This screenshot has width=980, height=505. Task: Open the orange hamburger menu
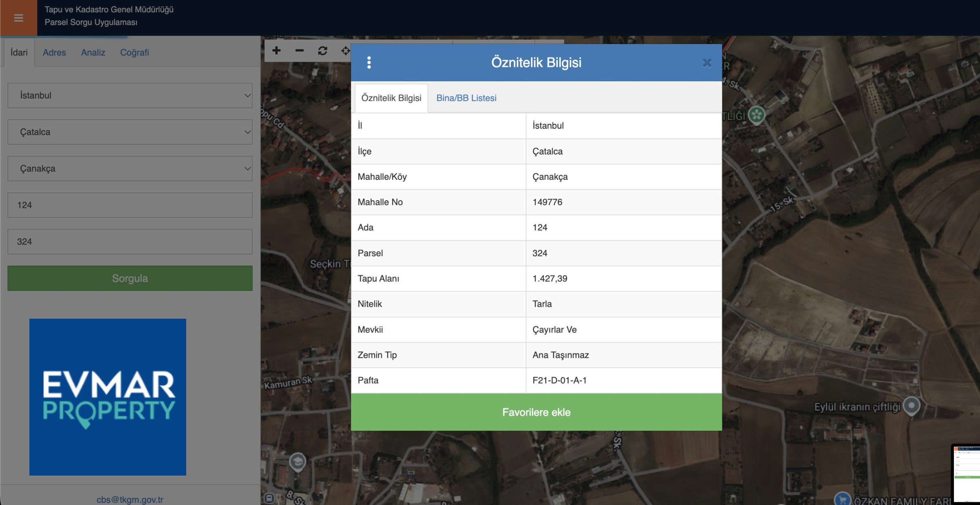point(18,18)
